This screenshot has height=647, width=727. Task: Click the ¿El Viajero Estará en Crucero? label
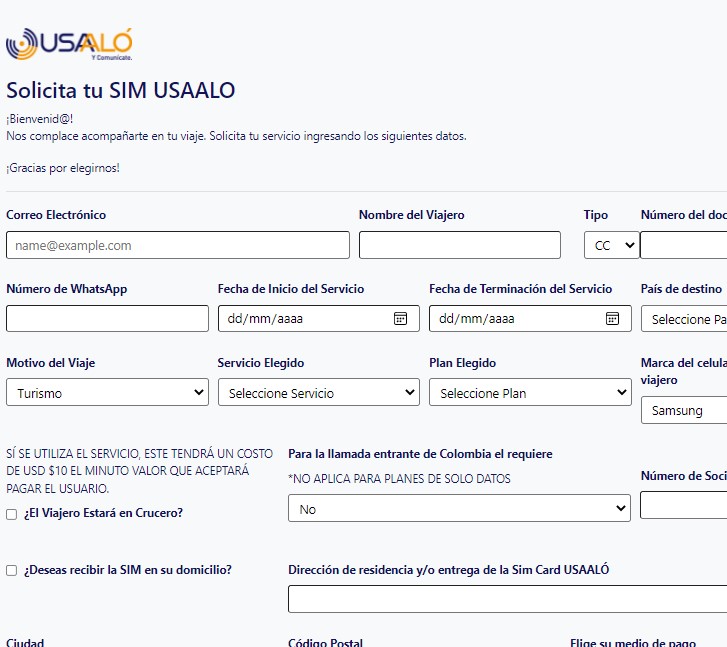point(103,513)
